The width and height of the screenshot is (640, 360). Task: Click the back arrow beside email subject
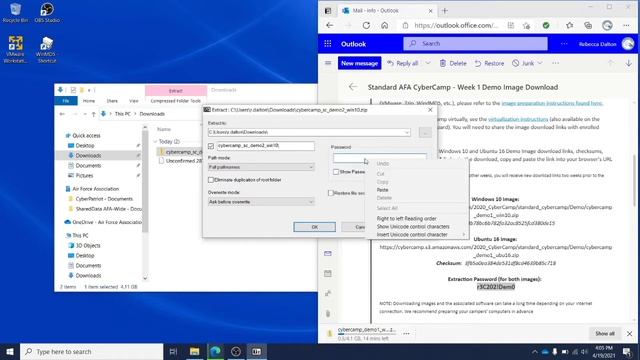click(x=353, y=87)
